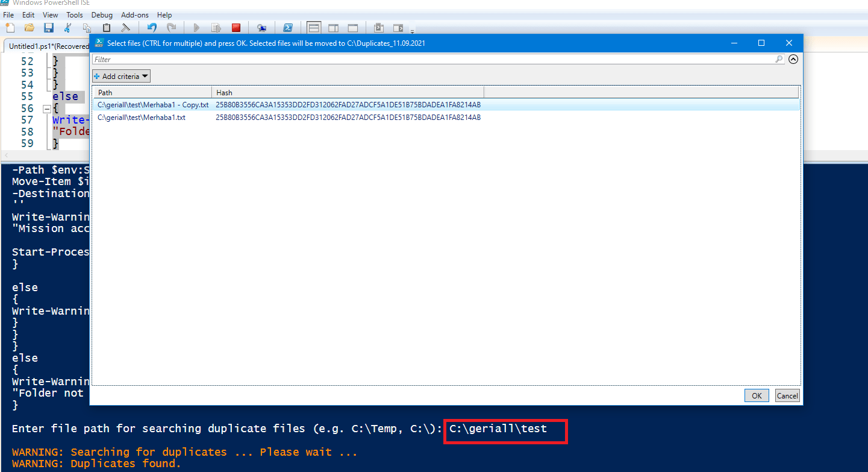
Task: Show script pane maximized
Action: [x=353, y=28]
